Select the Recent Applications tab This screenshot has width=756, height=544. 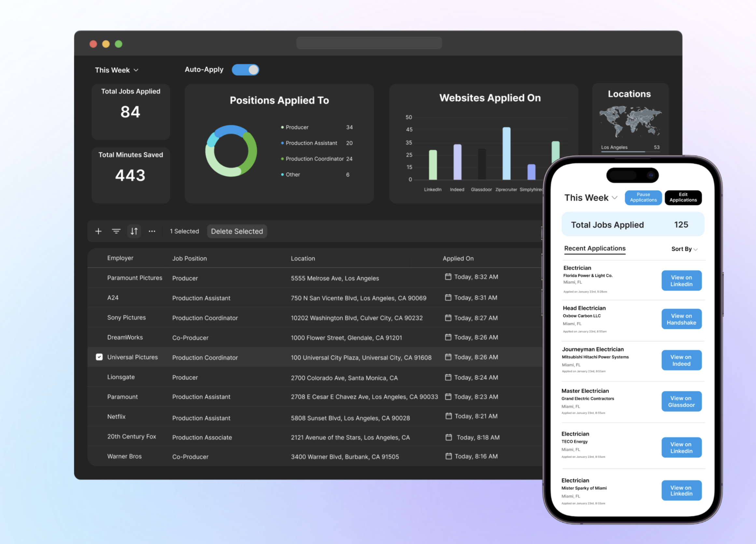pos(595,249)
